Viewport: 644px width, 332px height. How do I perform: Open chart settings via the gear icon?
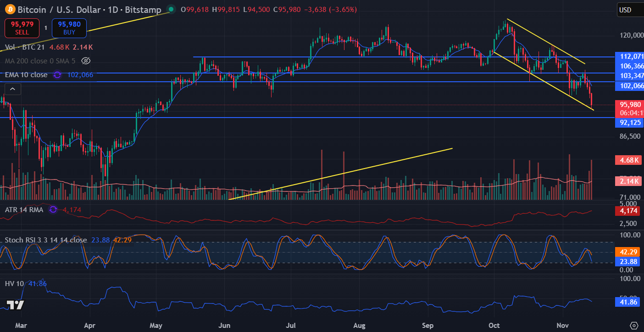[x=634, y=325]
